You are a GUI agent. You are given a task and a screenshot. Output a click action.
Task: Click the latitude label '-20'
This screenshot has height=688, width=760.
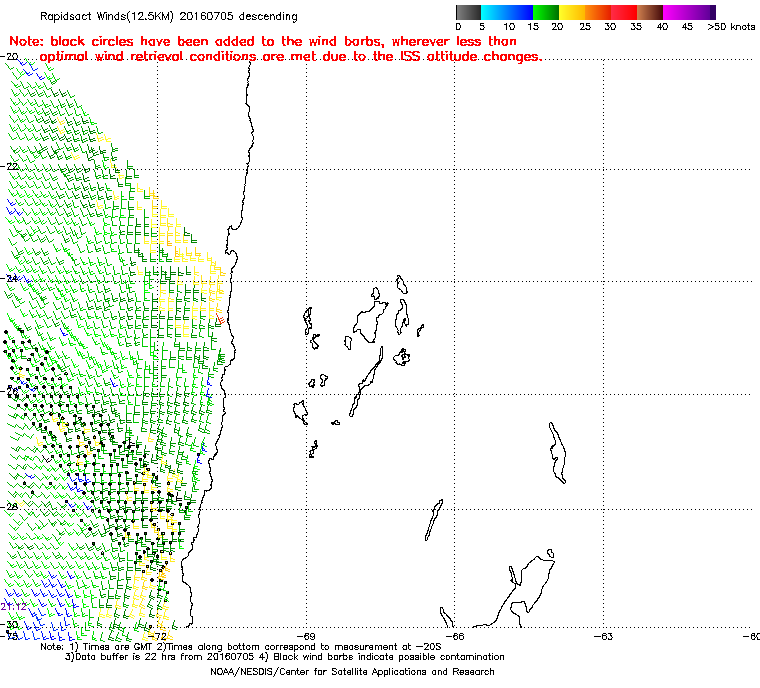tap(10, 57)
